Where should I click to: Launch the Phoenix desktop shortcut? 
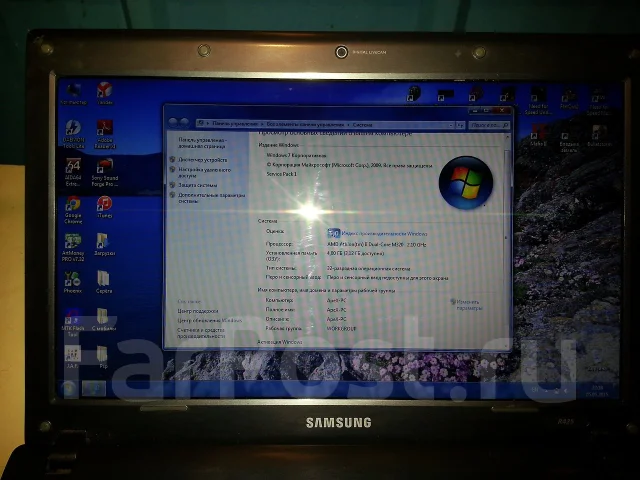(73, 282)
